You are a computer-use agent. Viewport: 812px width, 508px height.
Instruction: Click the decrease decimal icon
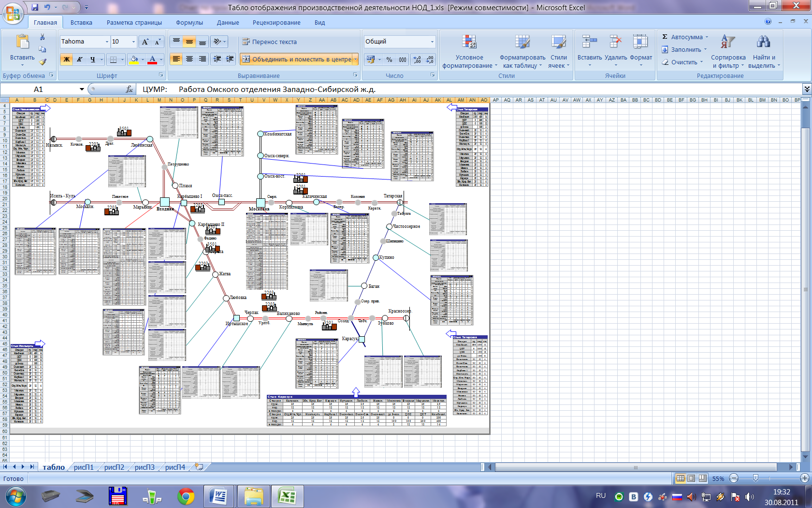pyautogui.click(x=430, y=60)
